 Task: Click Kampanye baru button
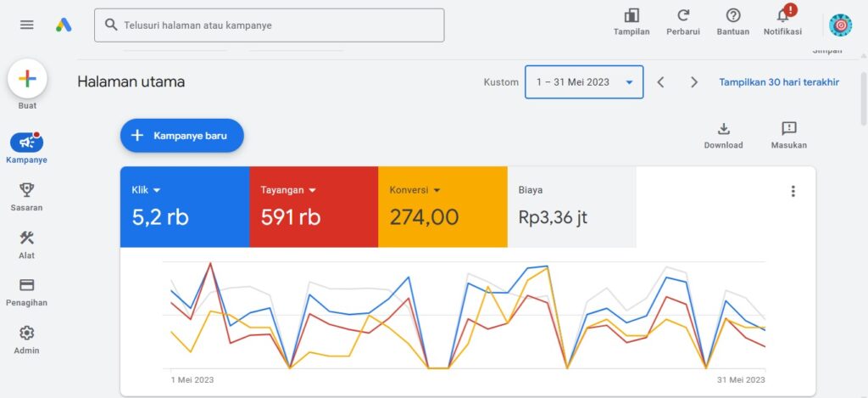pyautogui.click(x=181, y=136)
